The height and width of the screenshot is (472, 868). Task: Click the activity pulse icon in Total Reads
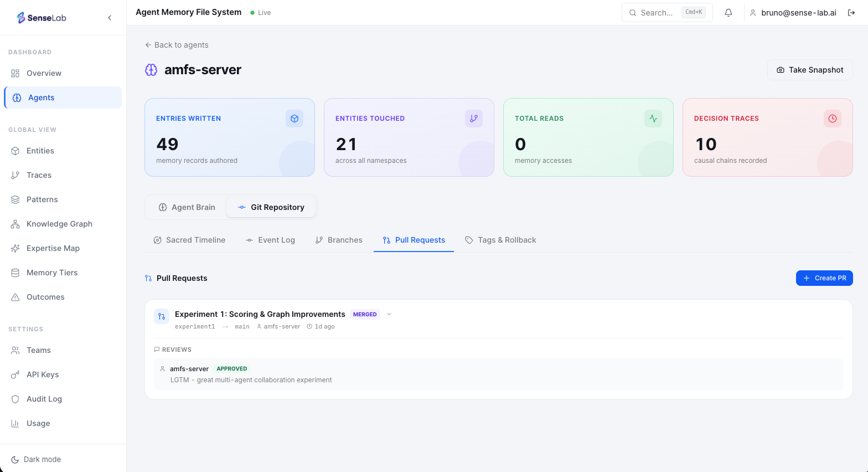653,119
